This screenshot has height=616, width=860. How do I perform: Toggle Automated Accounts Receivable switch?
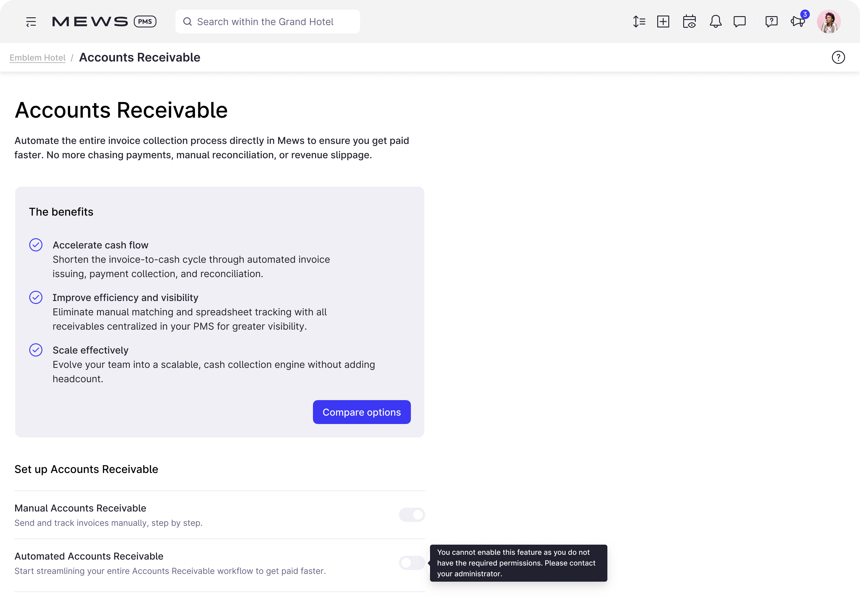tap(412, 563)
